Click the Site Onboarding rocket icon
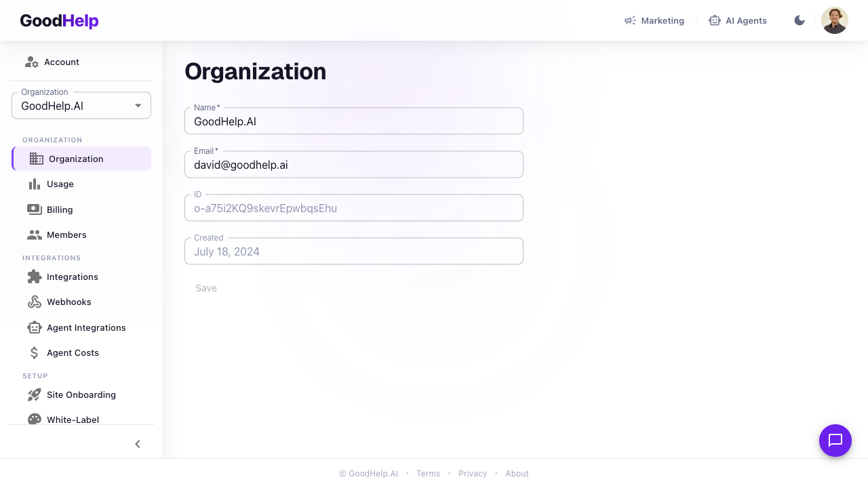This screenshot has height=488, width=868. (x=35, y=395)
